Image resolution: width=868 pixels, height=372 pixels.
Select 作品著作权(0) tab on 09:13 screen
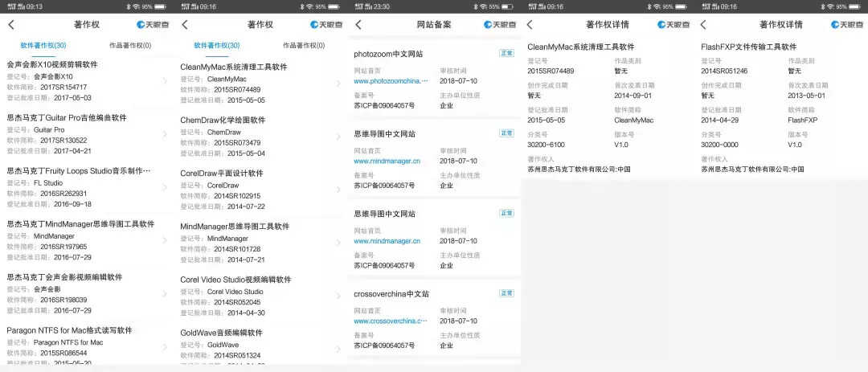coord(130,45)
